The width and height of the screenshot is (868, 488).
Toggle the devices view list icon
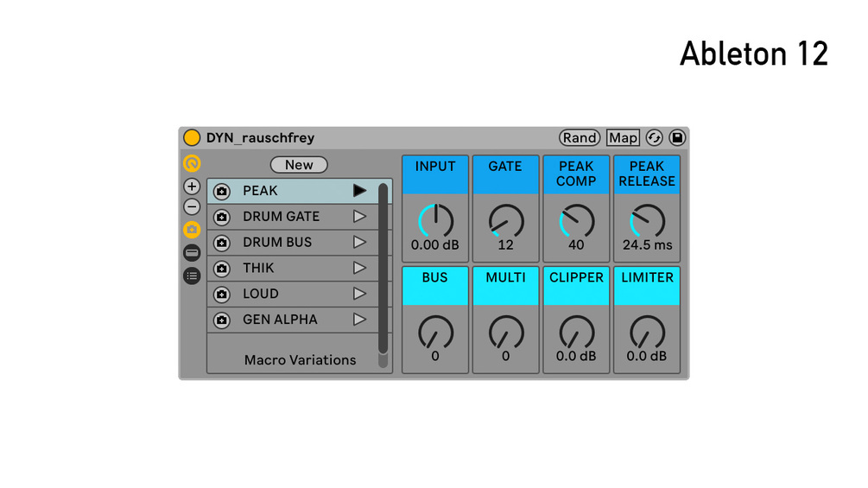[x=192, y=276]
